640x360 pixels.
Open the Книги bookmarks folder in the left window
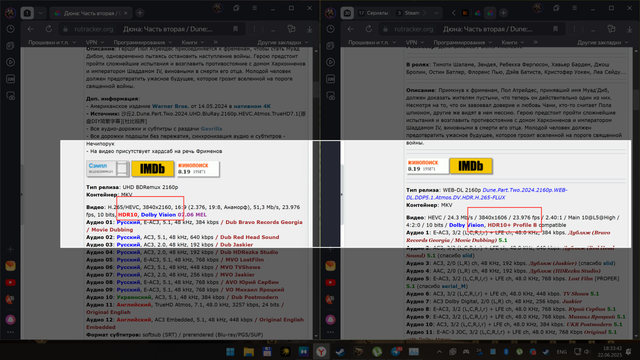click(192, 42)
